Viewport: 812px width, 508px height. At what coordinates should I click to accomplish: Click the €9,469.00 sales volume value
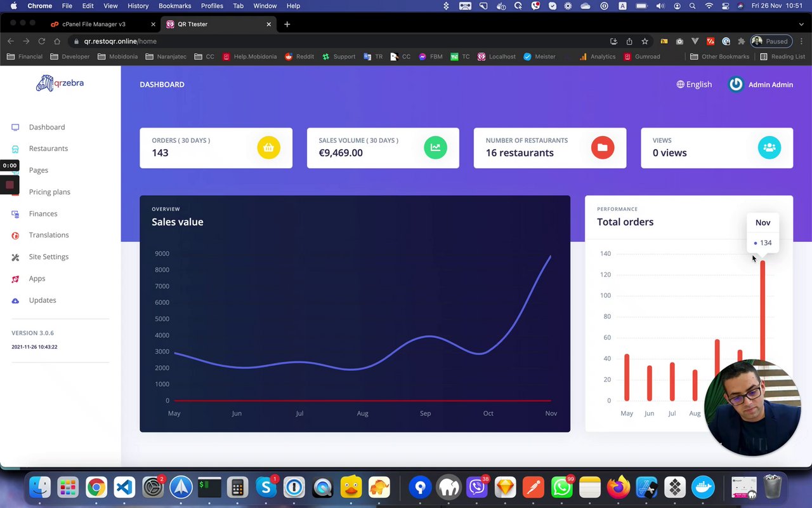tap(341, 153)
